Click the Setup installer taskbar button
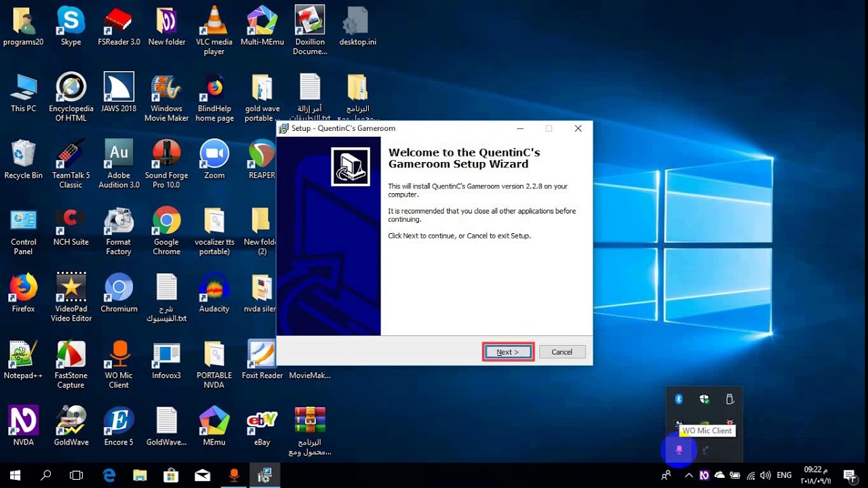The width and height of the screenshot is (868, 488). (265, 476)
